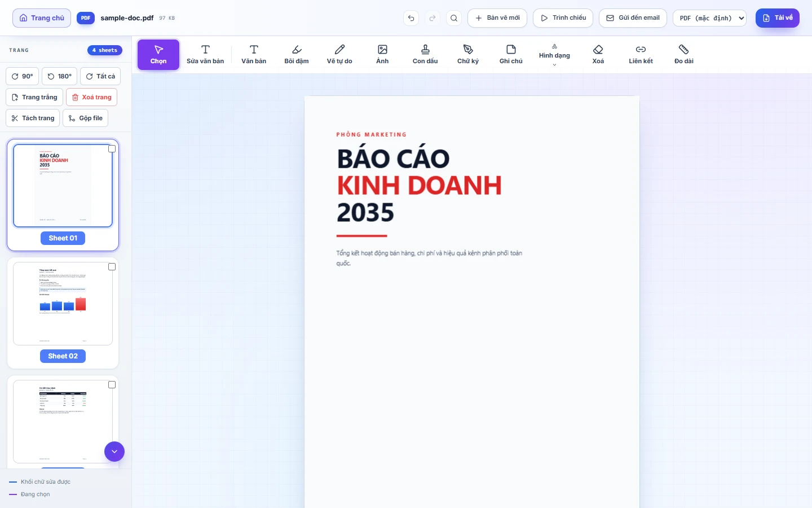Undo the last action
Image resolution: width=812 pixels, height=508 pixels.
pos(411,18)
